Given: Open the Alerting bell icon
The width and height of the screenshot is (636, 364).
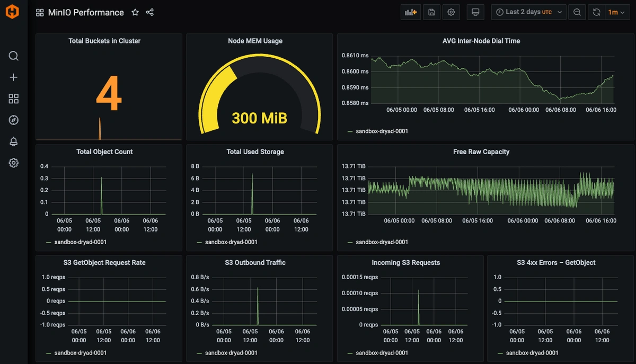Looking at the screenshot, I should tap(14, 141).
